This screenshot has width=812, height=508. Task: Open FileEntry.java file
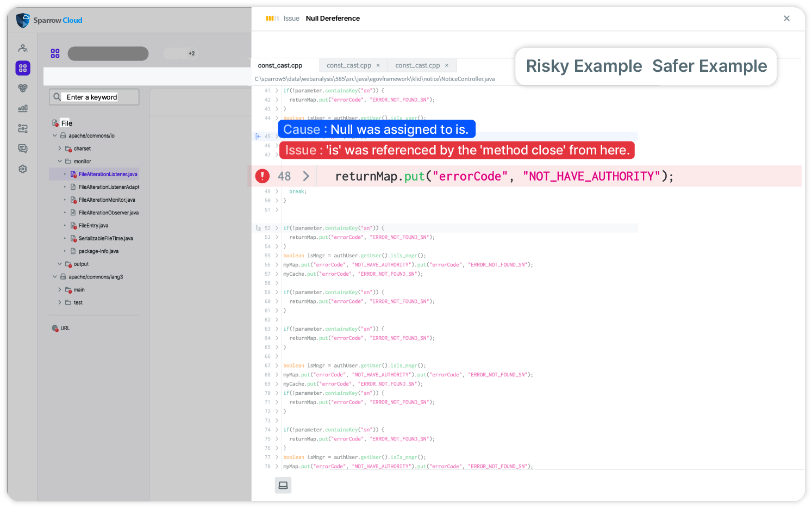pos(93,225)
